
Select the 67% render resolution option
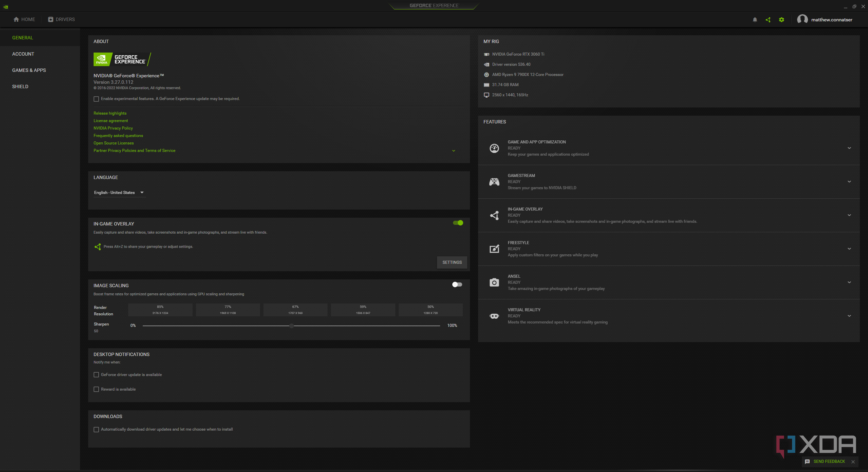click(x=295, y=310)
